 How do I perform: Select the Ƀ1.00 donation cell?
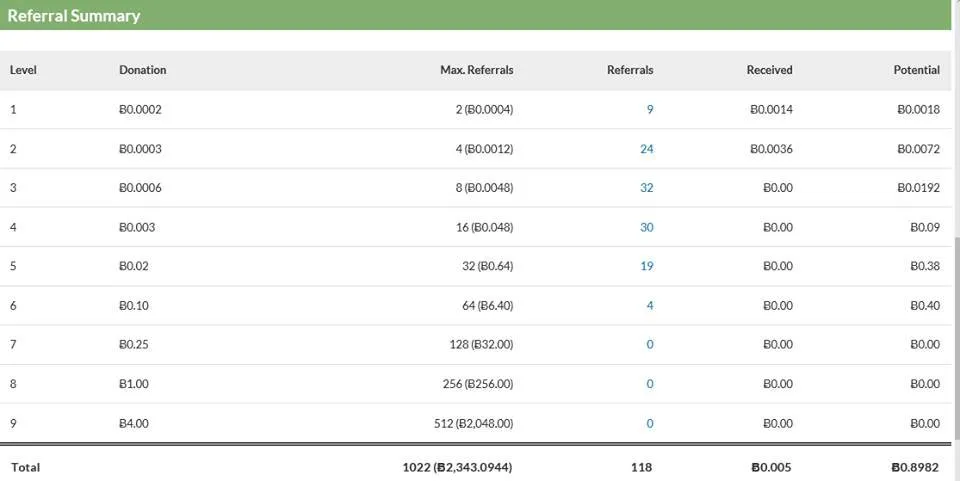(133, 384)
